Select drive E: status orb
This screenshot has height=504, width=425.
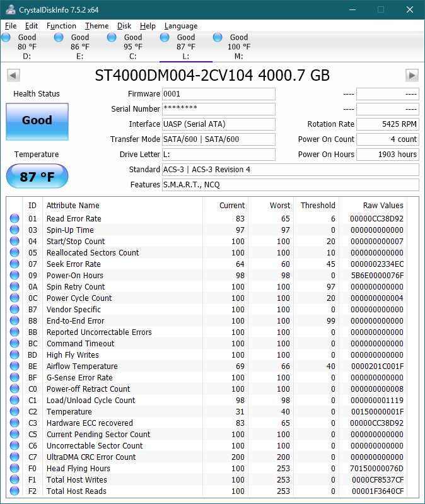click(x=59, y=38)
